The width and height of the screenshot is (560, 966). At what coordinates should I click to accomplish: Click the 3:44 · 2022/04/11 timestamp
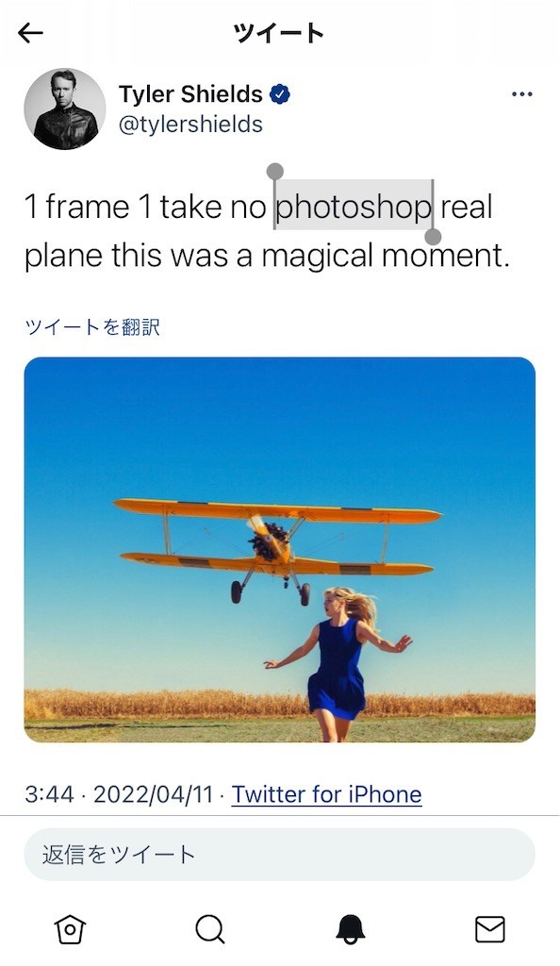tap(119, 794)
